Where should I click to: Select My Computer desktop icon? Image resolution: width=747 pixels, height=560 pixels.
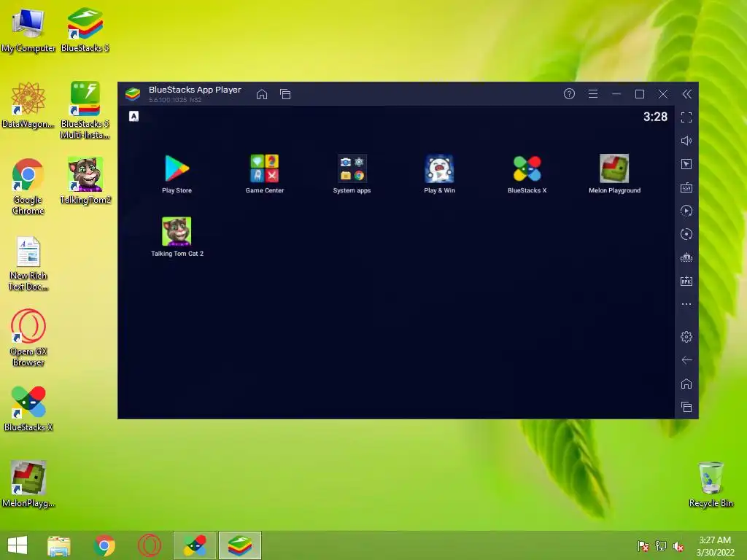28,30
